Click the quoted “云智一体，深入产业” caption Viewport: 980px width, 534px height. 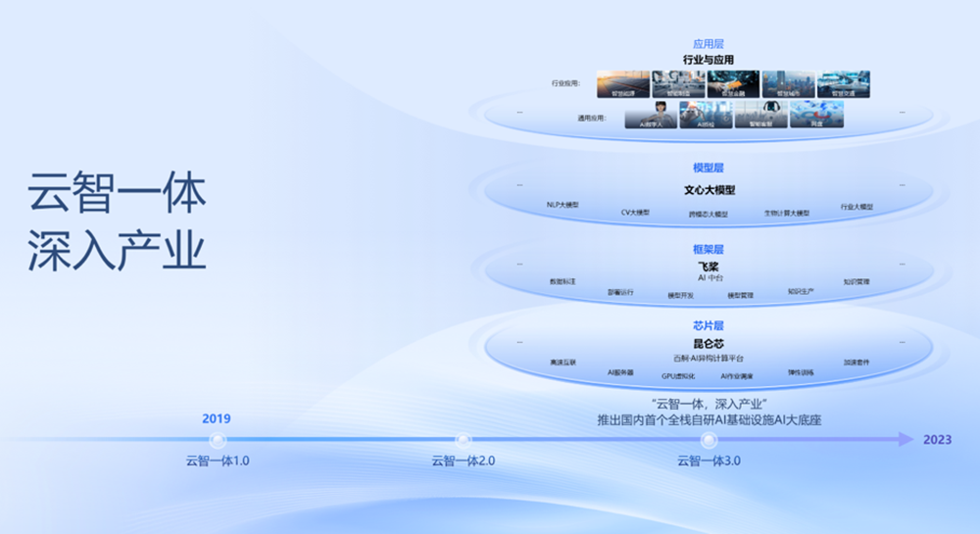click(709, 405)
